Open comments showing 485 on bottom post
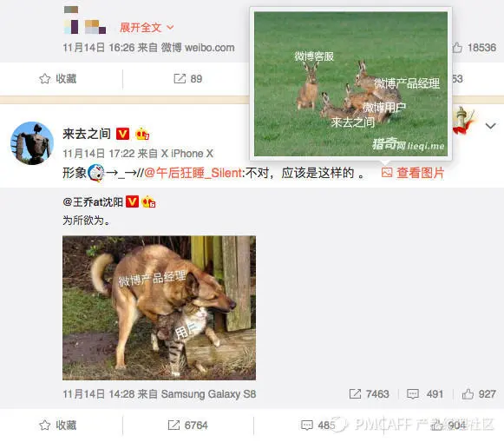504x442 pixels. point(318,426)
